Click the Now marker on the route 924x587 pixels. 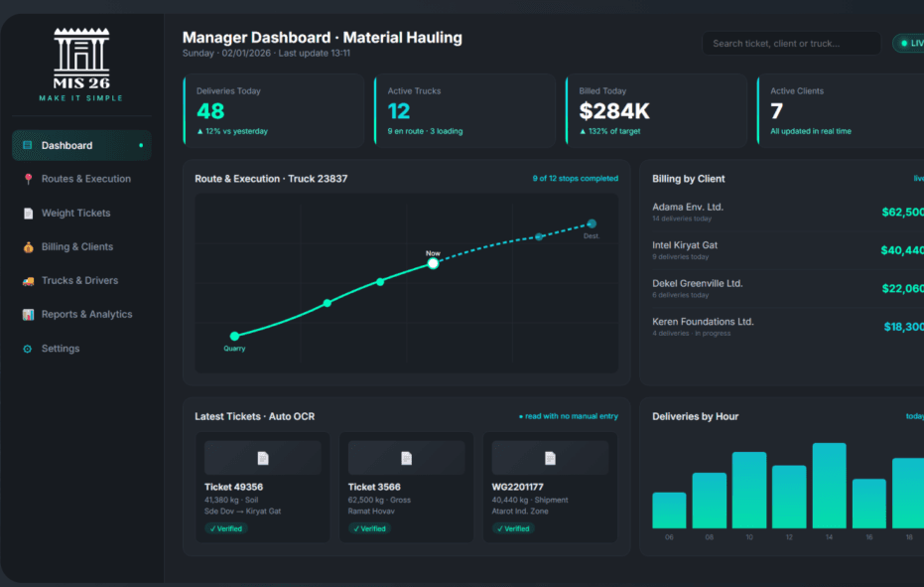433,263
